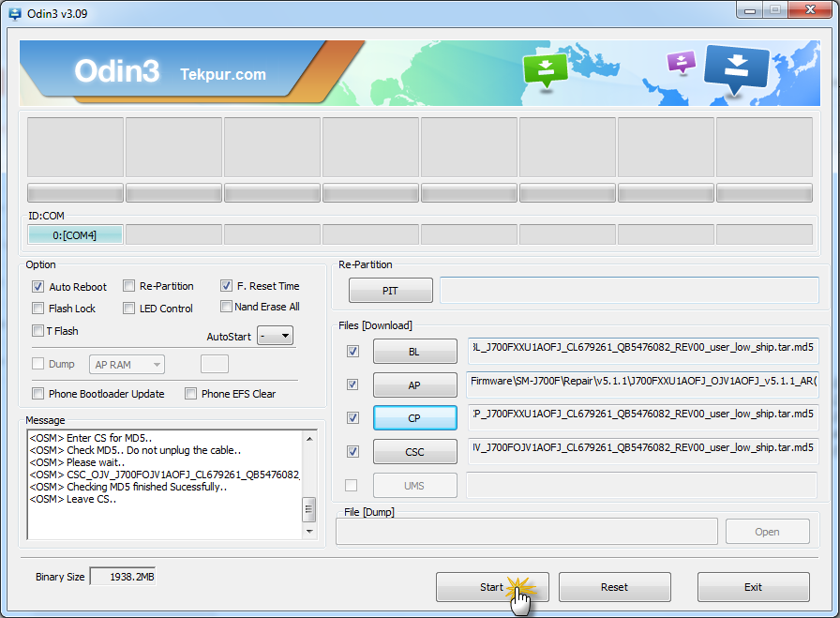This screenshot has height=618, width=840.
Task: Click the green download icon in banner
Action: click(x=546, y=69)
